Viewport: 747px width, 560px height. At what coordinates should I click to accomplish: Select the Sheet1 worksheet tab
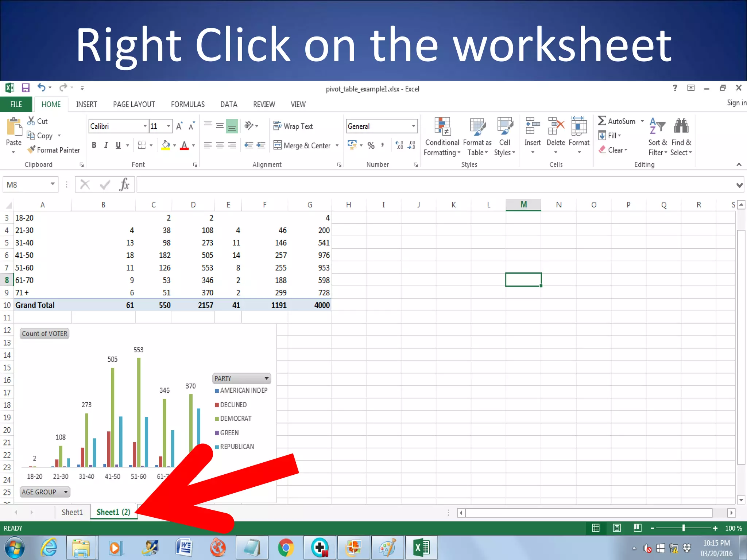pyautogui.click(x=72, y=512)
